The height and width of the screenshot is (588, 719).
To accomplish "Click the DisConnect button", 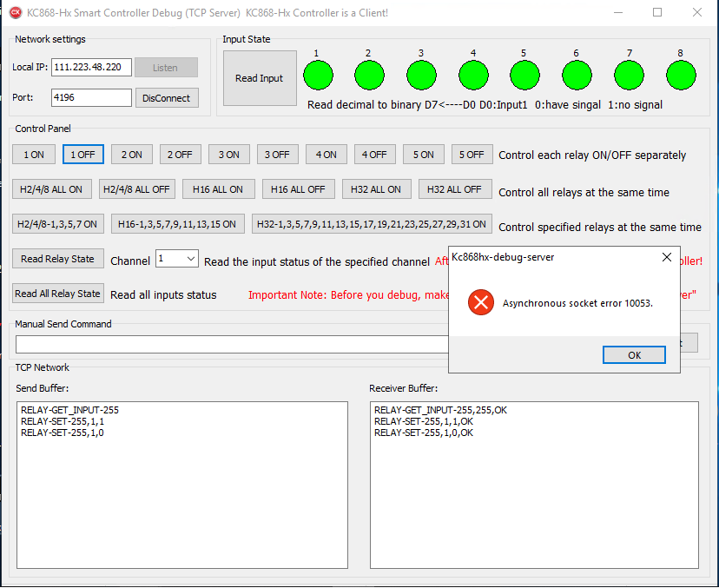I will (167, 98).
